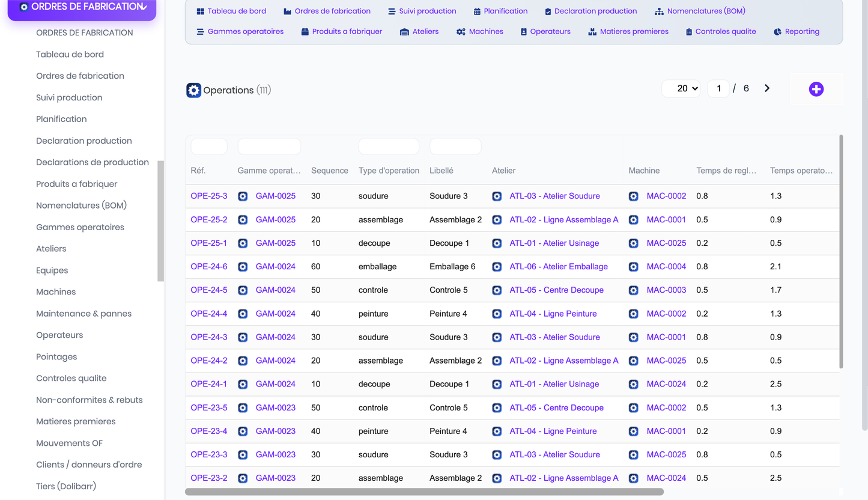Click the current page number field

(718, 88)
